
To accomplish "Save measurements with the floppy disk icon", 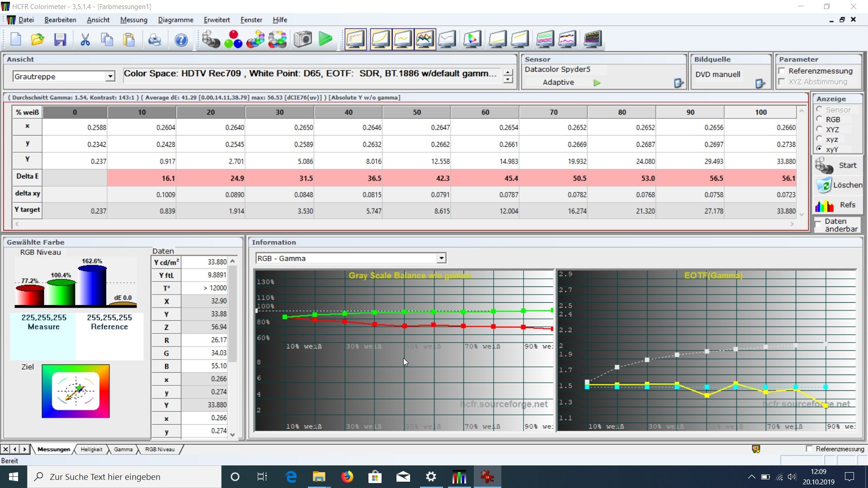I will coord(60,40).
